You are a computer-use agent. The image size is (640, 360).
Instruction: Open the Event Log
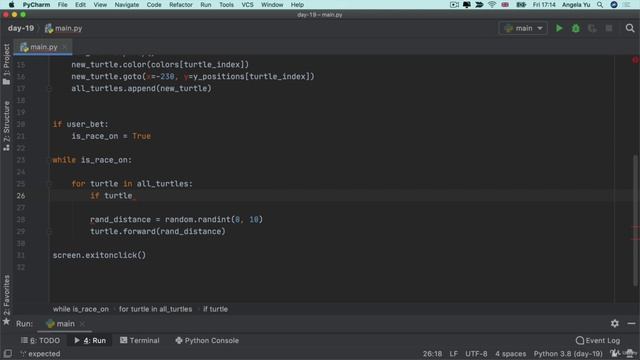598,340
